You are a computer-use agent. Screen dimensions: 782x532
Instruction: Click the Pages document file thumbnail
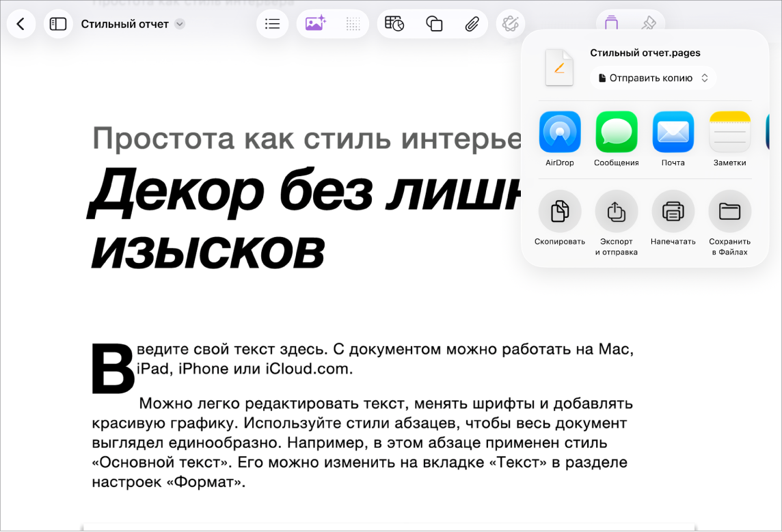point(559,68)
